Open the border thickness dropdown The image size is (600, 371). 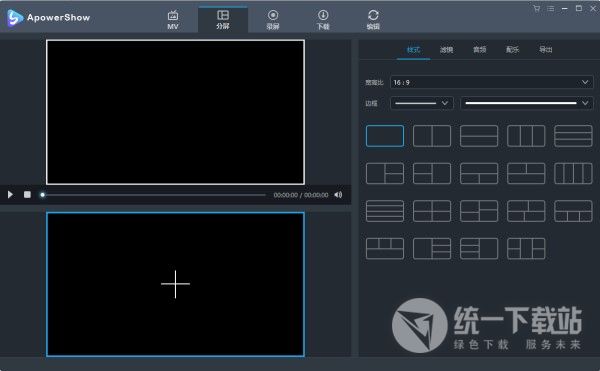422,103
